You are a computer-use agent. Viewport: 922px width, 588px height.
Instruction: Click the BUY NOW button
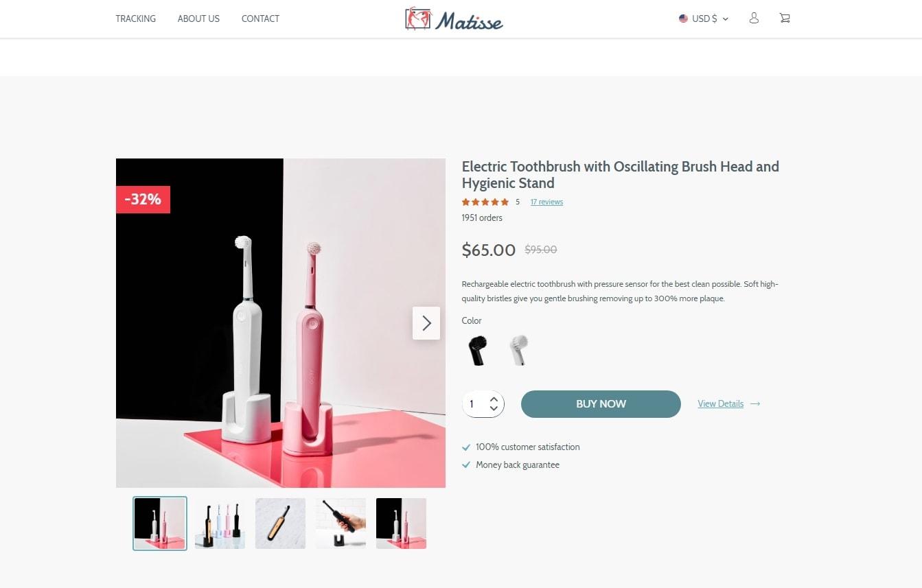point(601,404)
